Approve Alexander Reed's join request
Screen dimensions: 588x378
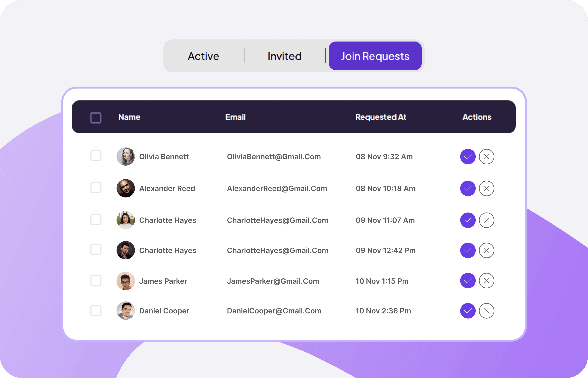click(467, 188)
